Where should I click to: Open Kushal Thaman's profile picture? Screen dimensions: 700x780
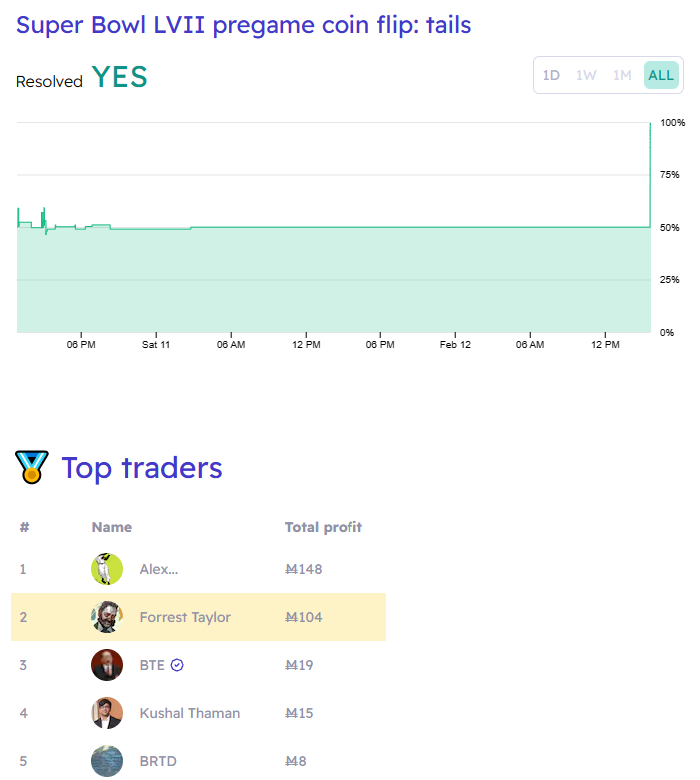pyautogui.click(x=107, y=713)
